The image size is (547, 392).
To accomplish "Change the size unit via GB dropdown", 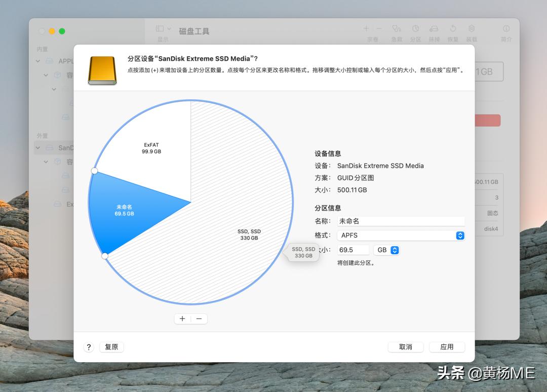I will pyautogui.click(x=386, y=250).
